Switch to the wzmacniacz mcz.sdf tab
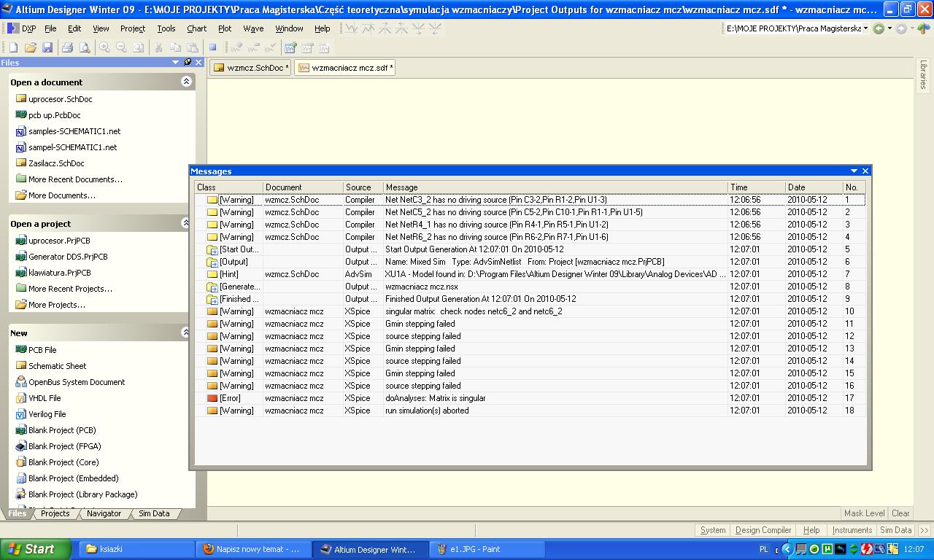The height and width of the screenshot is (560, 934). [x=345, y=68]
